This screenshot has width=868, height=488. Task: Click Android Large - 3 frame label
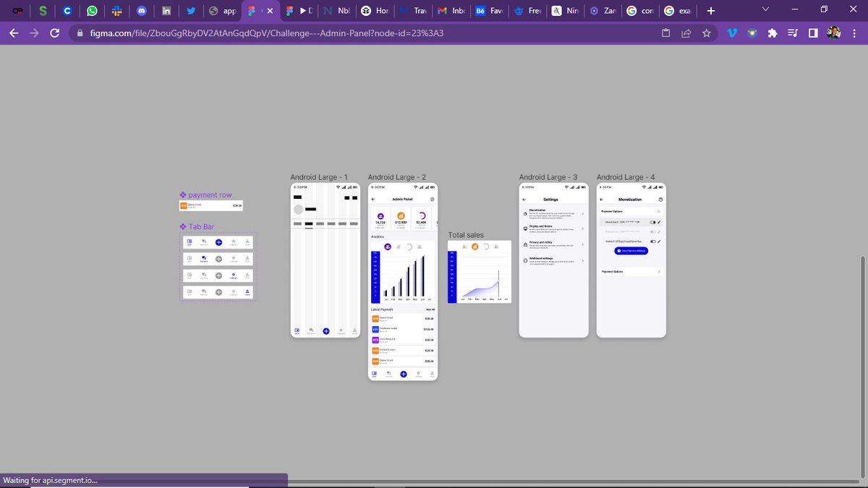pyautogui.click(x=548, y=177)
